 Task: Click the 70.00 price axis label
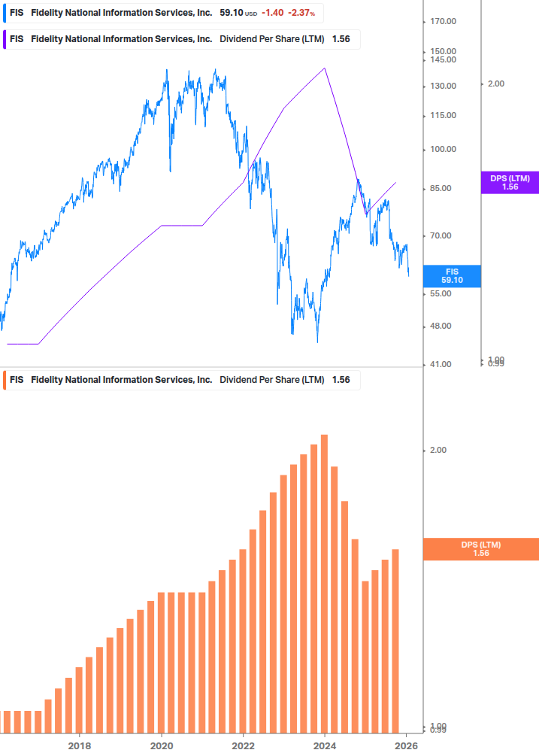[441, 235]
